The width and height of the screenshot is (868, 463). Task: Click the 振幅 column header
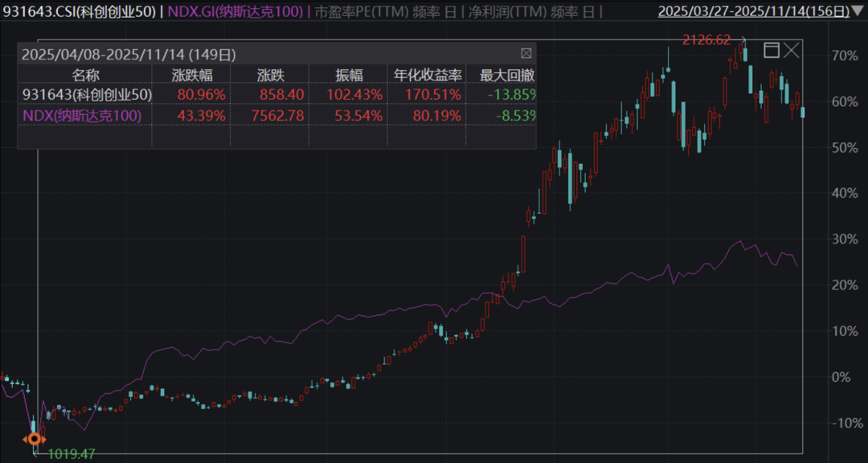click(x=349, y=75)
